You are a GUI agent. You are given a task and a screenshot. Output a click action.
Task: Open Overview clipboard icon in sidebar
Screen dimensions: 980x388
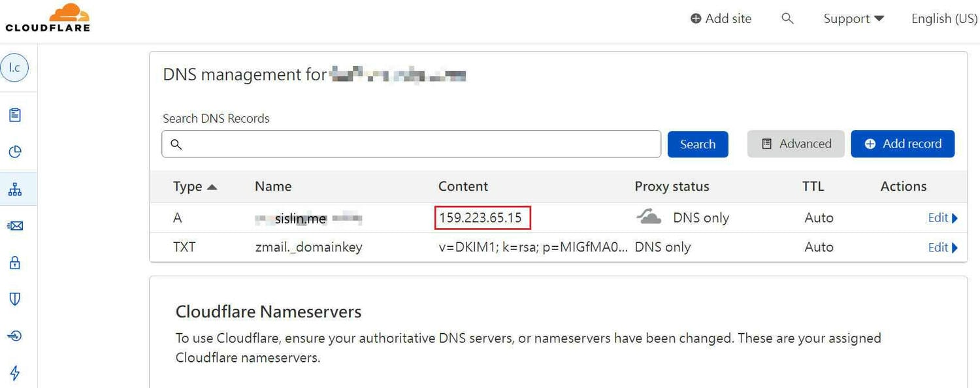(15, 115)
